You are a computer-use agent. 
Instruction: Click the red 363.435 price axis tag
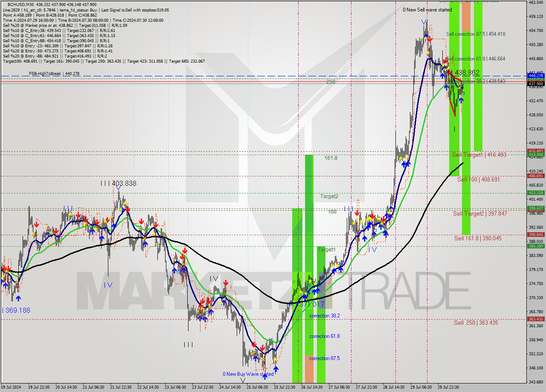pos(536,319)
